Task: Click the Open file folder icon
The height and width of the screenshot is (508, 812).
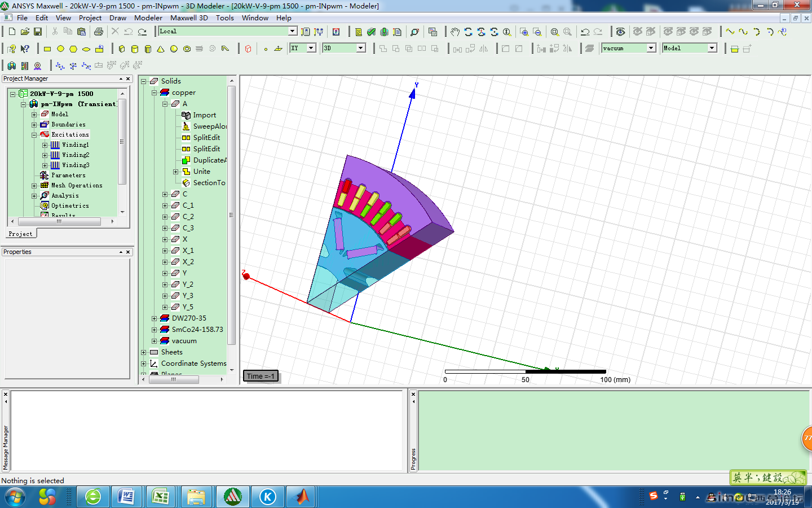Action: 25,32
